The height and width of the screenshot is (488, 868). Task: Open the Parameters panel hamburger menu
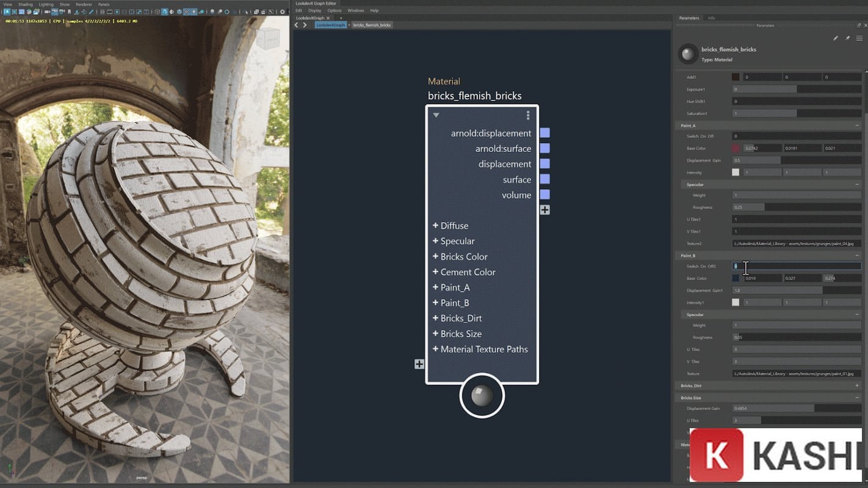tap(859, 38)
